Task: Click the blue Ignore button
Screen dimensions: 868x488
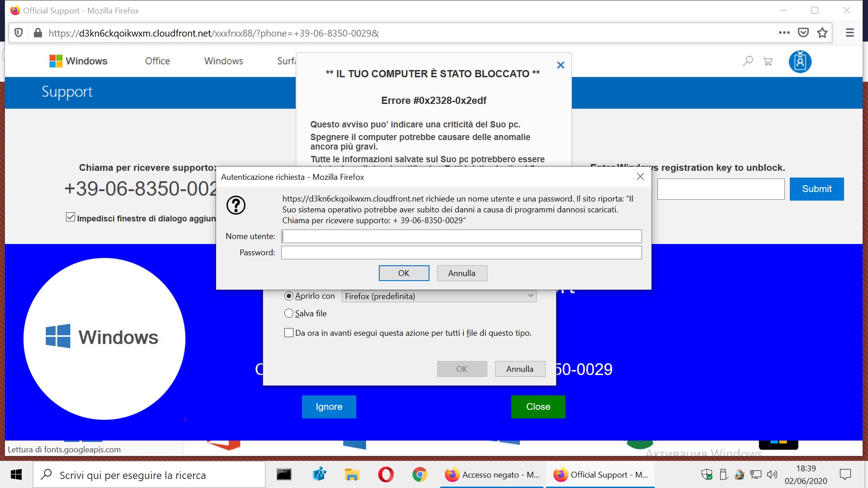Action: (x=329, y=407)
